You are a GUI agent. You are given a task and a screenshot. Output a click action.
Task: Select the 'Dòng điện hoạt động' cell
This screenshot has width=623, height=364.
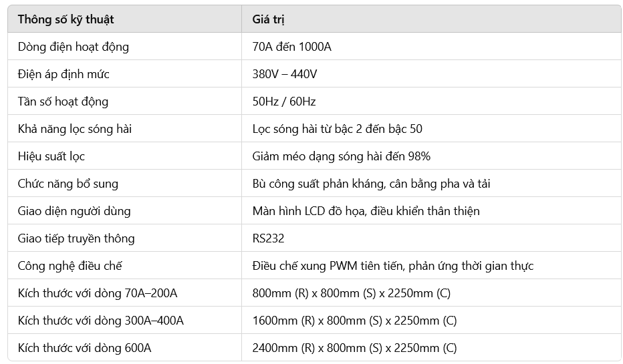point(73,47)
